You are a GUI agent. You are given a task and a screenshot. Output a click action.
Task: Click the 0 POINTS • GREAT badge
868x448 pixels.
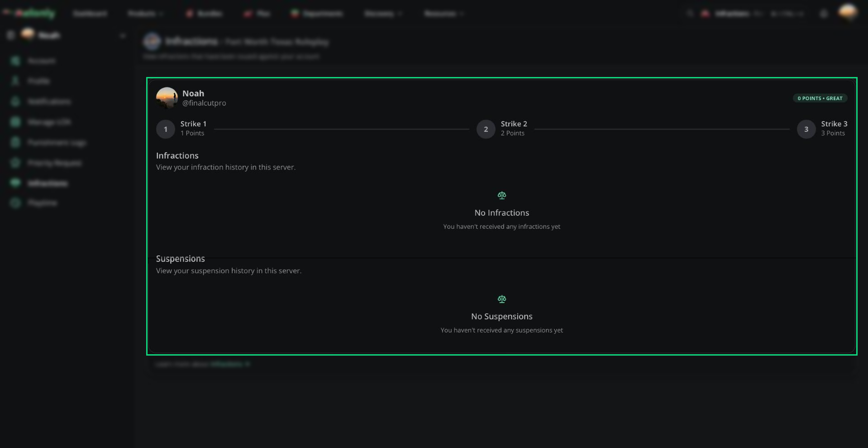pyautogui.click(x=820, y=98)
